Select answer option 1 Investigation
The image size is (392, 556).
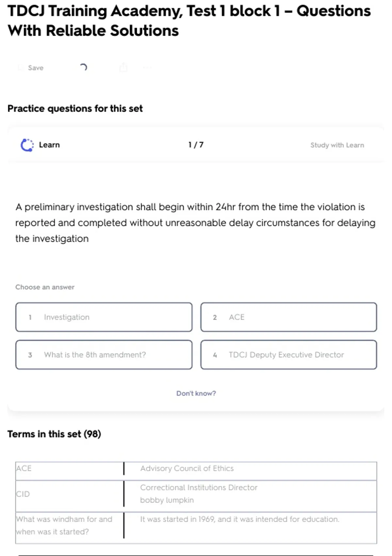coord(104,317)
